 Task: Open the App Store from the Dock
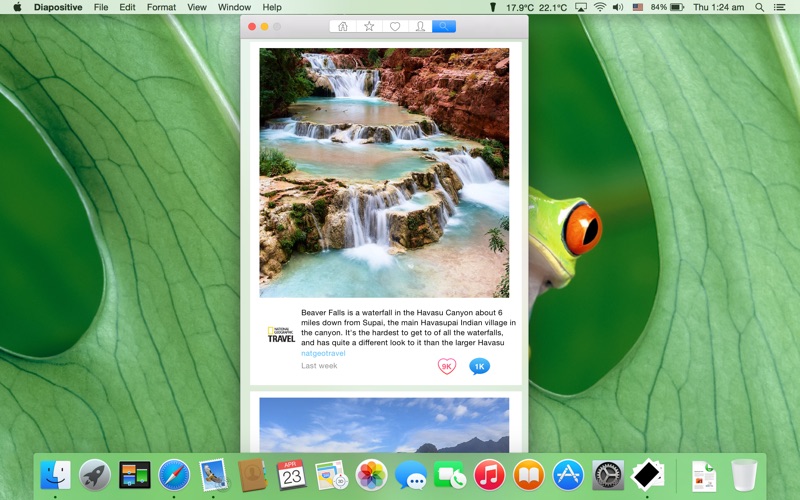coord(568,475)
